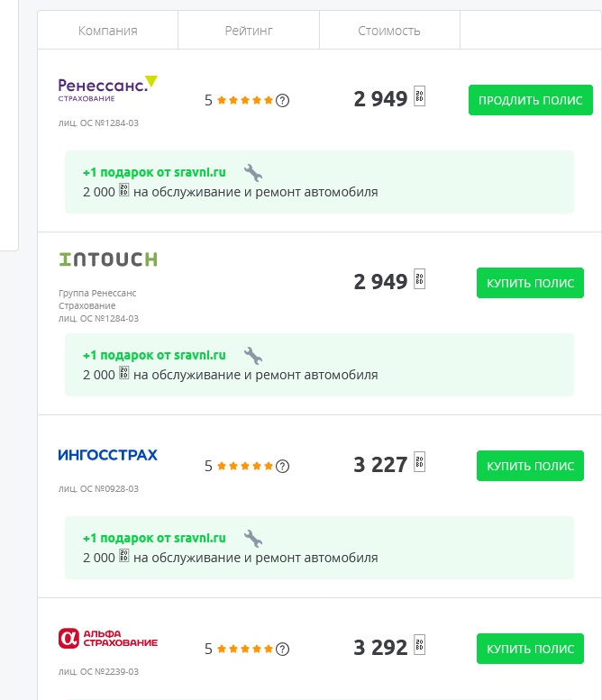Viewport: 602px width, 700px height.
Task: Sort by the Компания column header
Action: [108, 31]
